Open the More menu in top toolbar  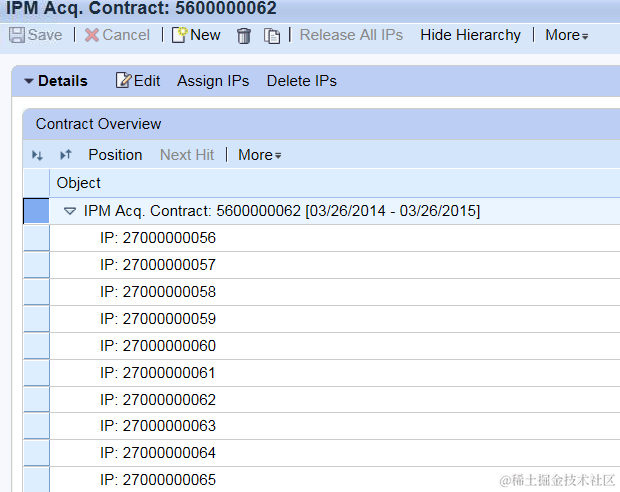click(567, 35)
